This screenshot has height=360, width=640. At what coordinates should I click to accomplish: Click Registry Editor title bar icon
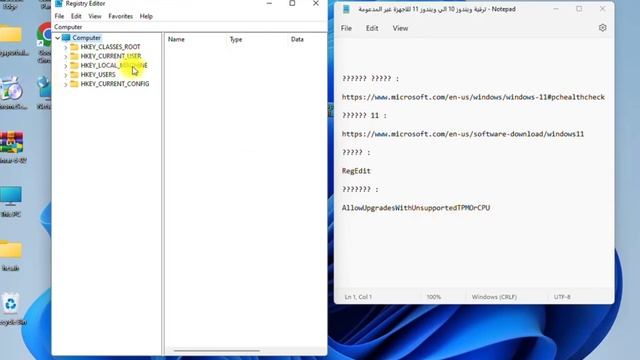[x=58, y=4]
